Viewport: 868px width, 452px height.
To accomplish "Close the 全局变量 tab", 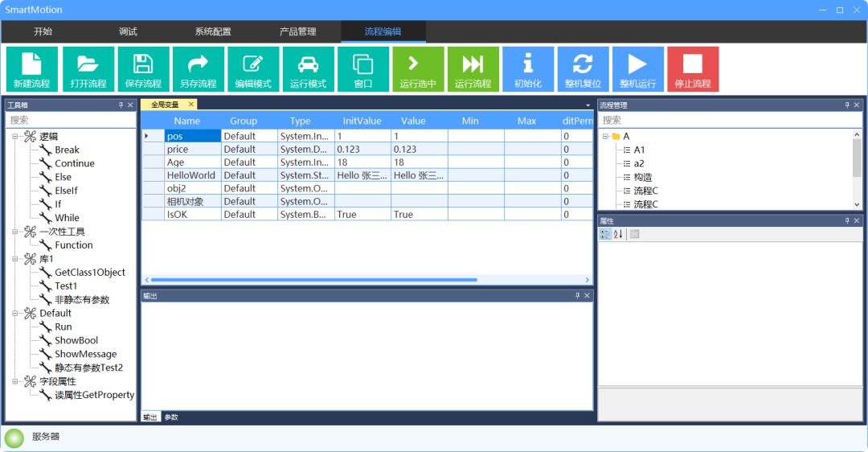I will pyautogui.click(x=191, y=104).
